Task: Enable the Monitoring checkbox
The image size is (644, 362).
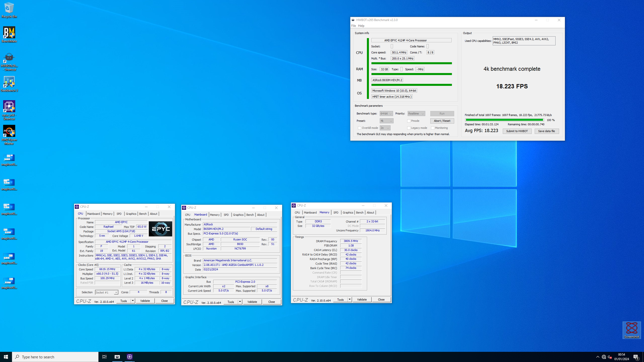Action: (x=433, y=128)
